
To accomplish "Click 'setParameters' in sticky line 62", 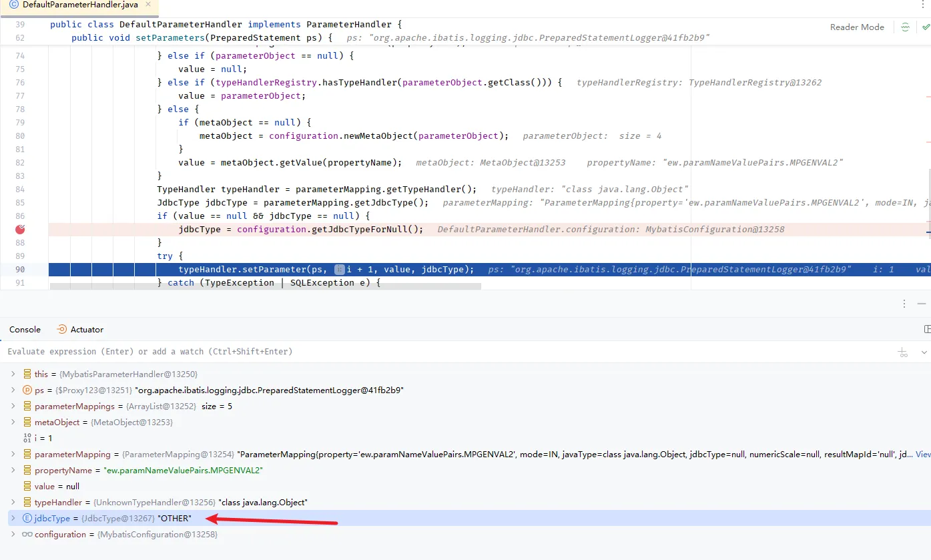I will [x=170, y=38].
